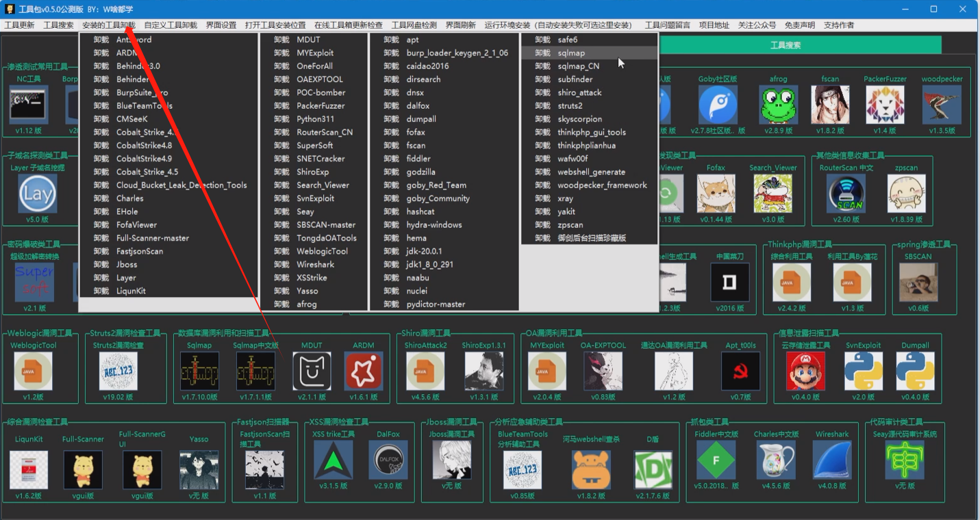Image resolution: width=980 pixels, height=520 pixels.
Task: Select 卸载 WeblogicTool menu entry
Action: coord(314,251)
